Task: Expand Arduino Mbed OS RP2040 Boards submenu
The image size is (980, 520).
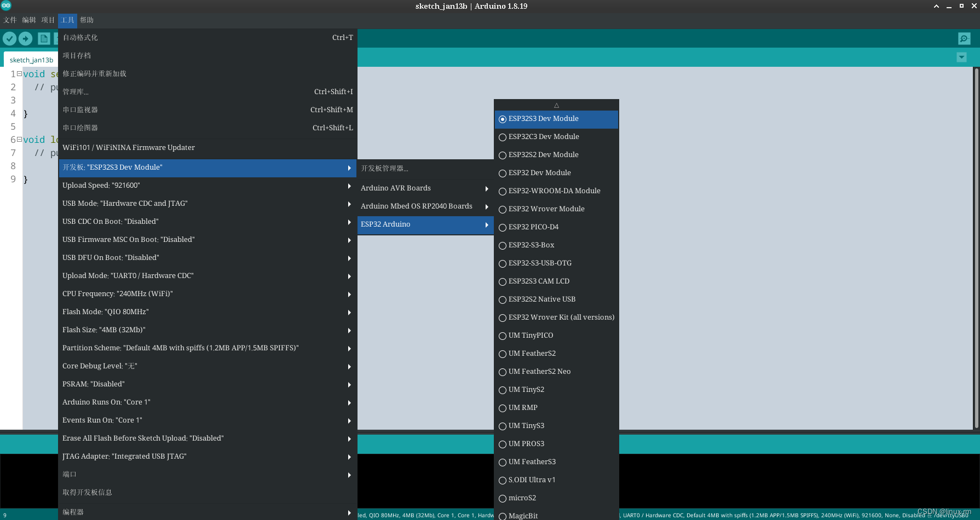Action: pyautogui.click(x=425, y=206)
